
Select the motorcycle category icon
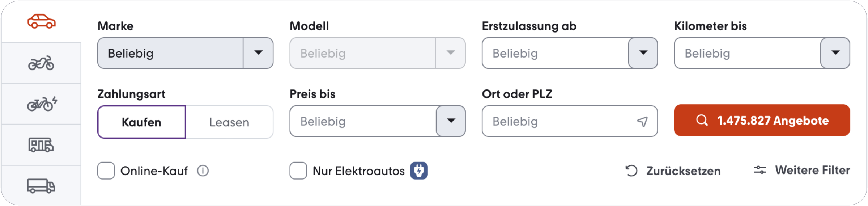coord(41,63)
